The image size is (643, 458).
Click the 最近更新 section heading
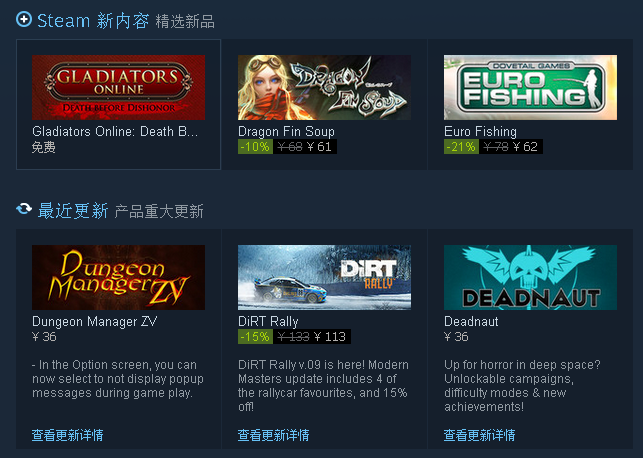[x=73, y=211]
